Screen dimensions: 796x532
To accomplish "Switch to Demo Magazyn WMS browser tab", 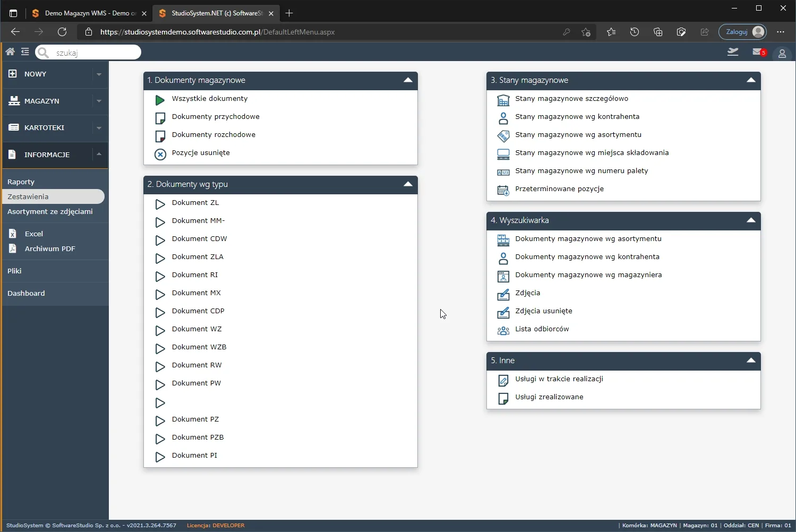I will click(x=89, y=13).
